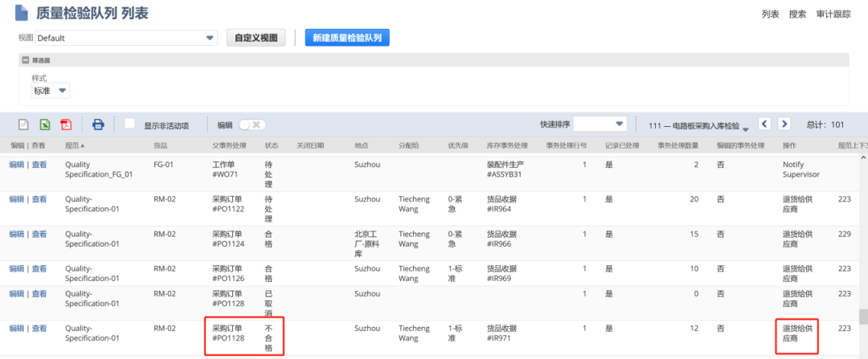868x359 pixels.
Task: Sort by the 货品 column header
Action: [160, 145]
